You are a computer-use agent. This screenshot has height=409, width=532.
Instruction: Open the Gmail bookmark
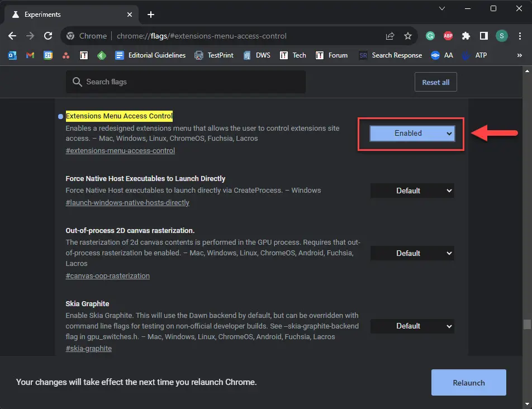tap(30, 55)
